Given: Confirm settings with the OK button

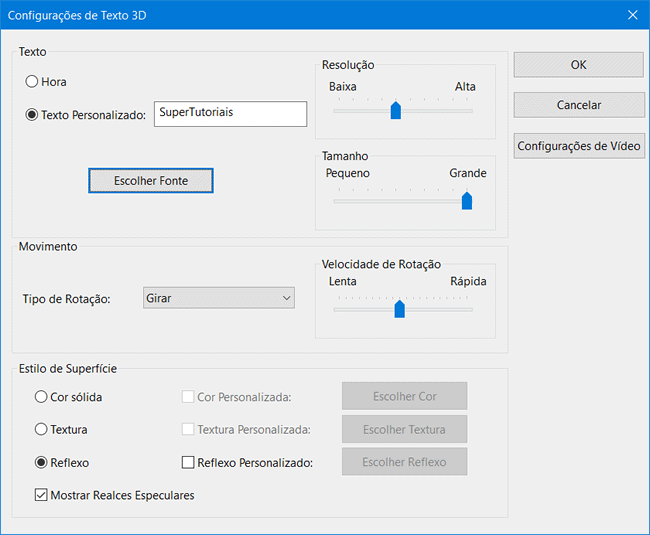Looking at the screenshot, I should coord(578,64).
